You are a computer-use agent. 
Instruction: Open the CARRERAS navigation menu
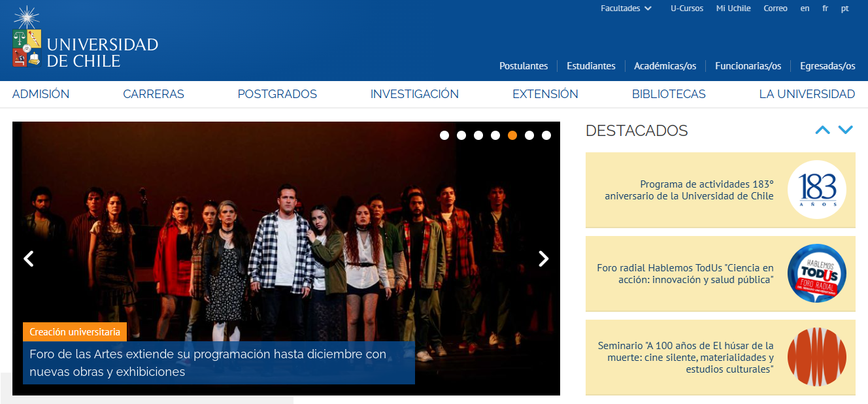coord(154,94)
